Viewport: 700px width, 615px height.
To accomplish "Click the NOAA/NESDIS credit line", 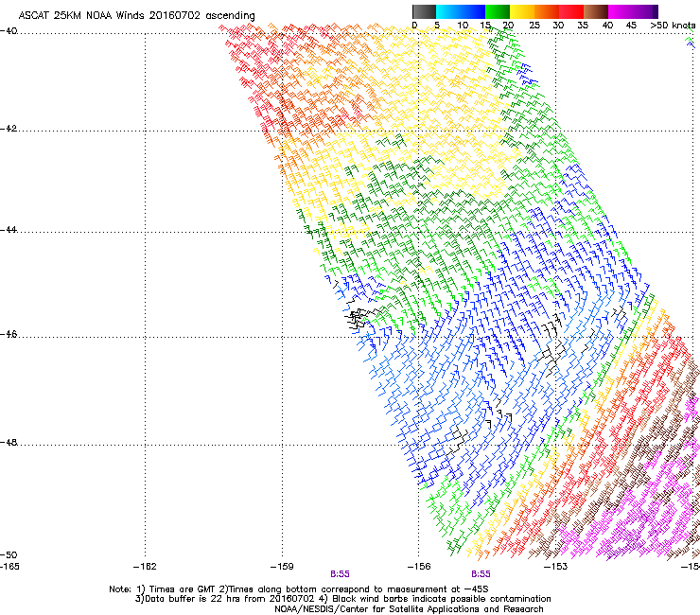I will point(409,609).
